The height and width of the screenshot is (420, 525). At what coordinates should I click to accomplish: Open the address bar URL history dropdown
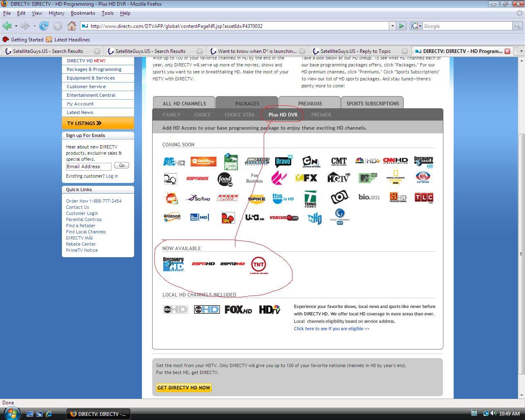click(393, 26)
